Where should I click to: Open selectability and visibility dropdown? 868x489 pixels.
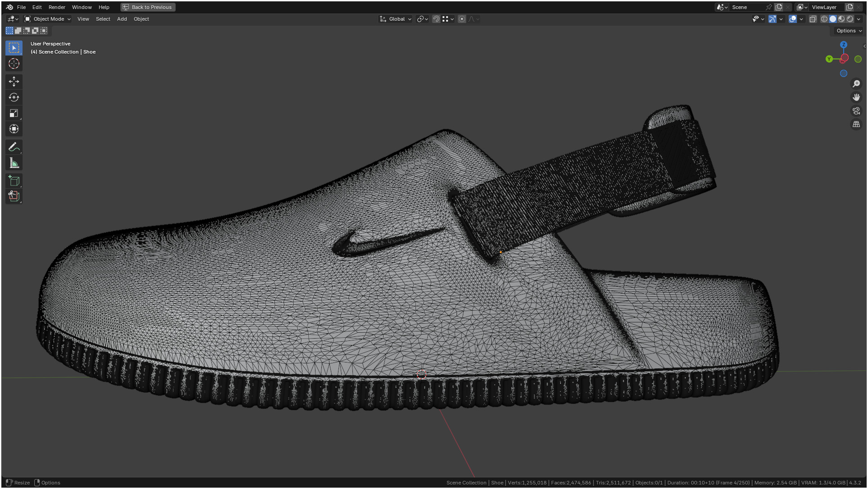point(758,19)
